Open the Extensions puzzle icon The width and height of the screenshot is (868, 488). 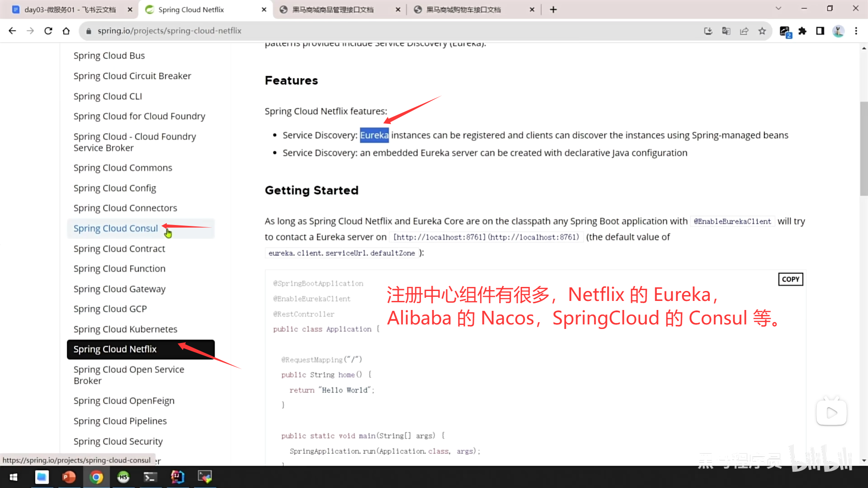click(x=802, y=31)
